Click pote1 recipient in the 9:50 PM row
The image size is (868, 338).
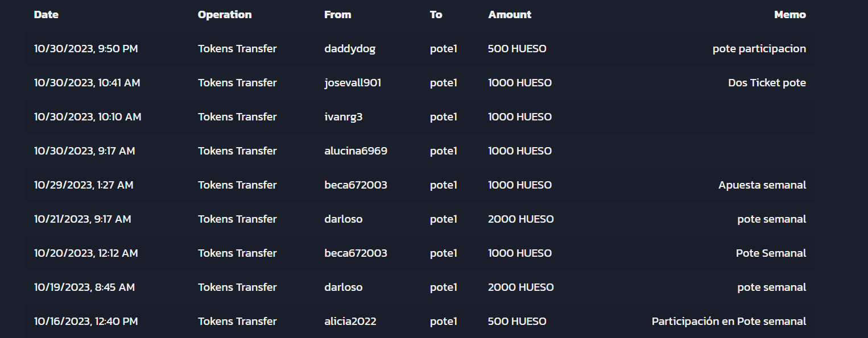click(x=444, y=49)
